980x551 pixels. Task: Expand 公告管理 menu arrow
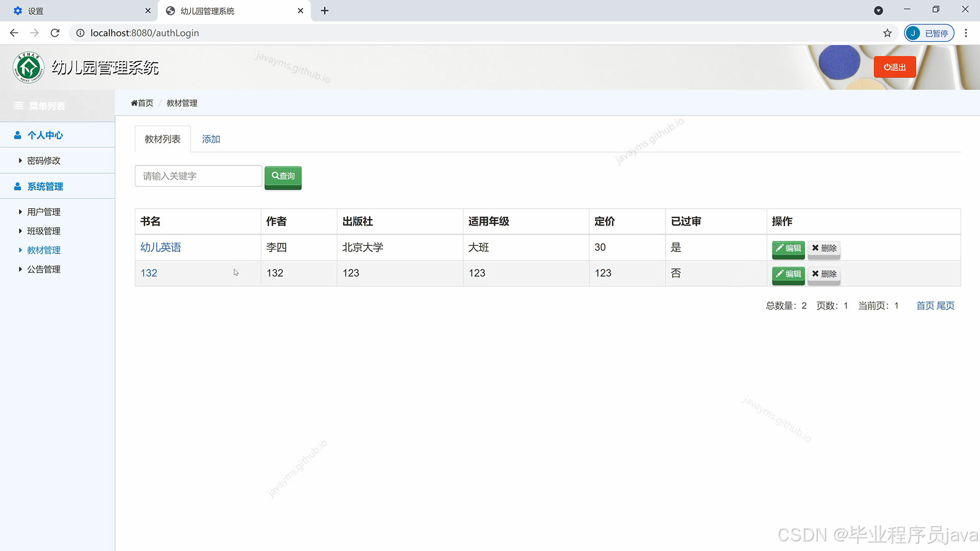tap(20, 269)
